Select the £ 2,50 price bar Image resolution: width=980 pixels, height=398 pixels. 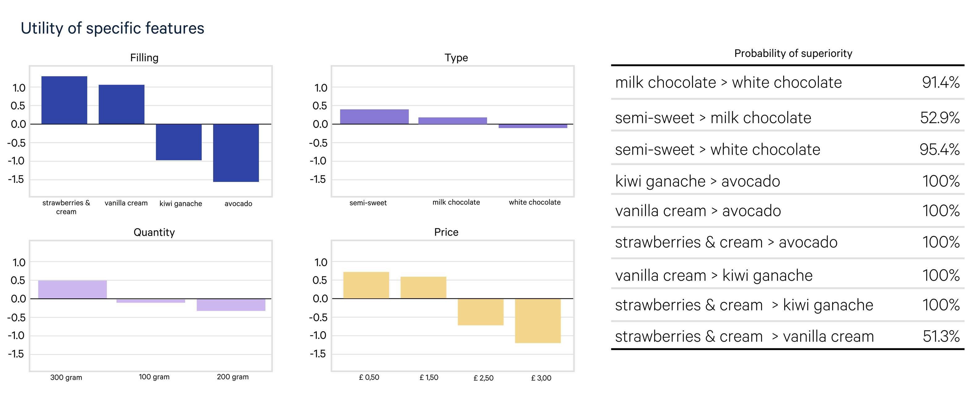click(480, 312)
